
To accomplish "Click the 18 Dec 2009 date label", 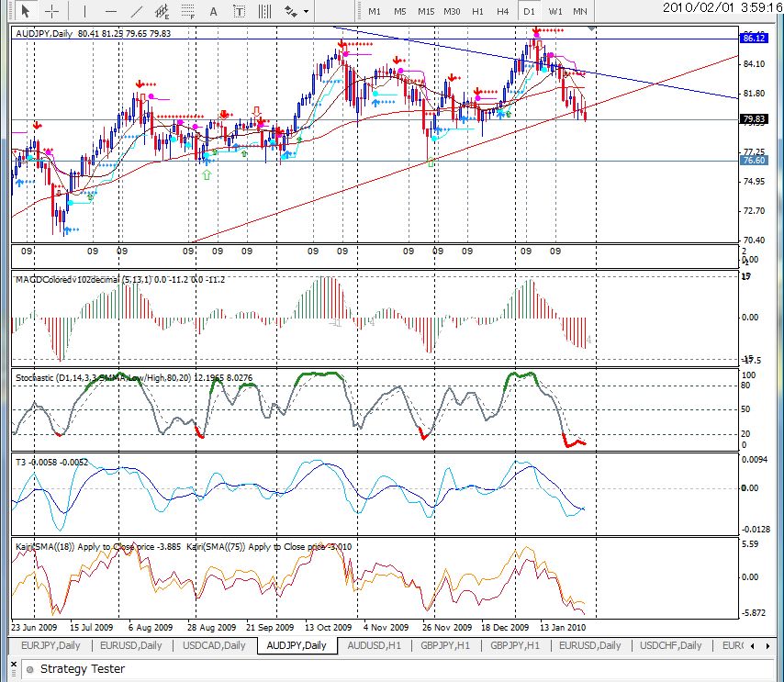I will click(x=505, y=628).
